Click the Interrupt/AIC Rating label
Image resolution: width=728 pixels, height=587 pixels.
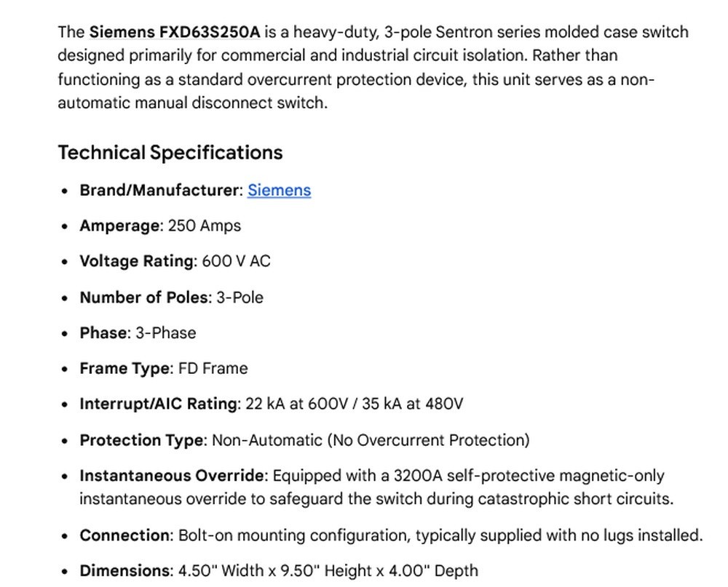pos(158,404)
